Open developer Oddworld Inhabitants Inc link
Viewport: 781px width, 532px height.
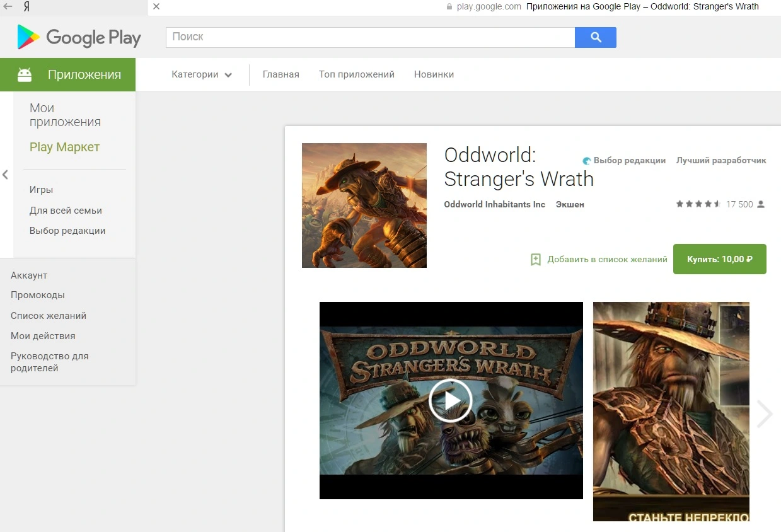[x=494, y=204]
